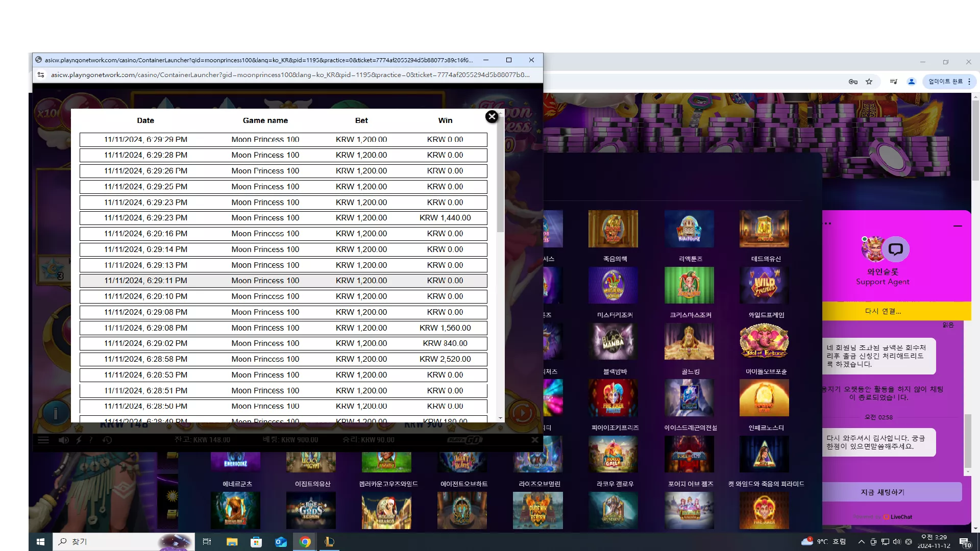
Task: Click the KRW 1,560.00 win cell
Action: (445, 328)
